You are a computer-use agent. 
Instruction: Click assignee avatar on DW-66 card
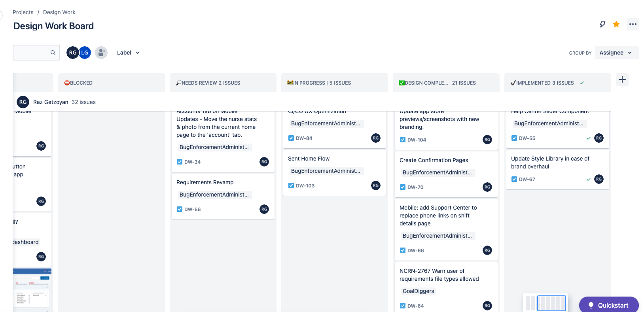tap(487, 250)
